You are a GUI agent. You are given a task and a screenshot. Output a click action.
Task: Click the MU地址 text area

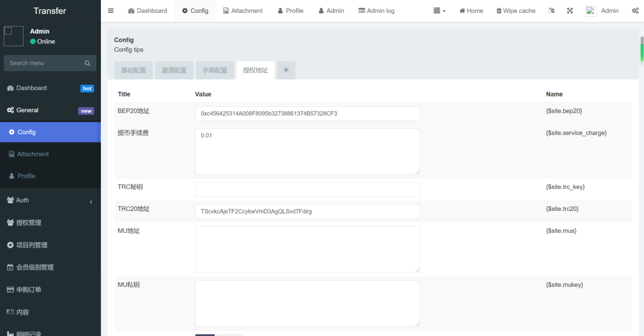tap(308, 249)
